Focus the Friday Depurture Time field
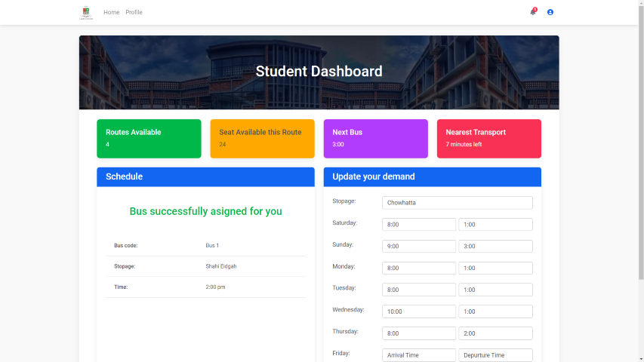Screen dimensions: 644x362 click(496, 355)
